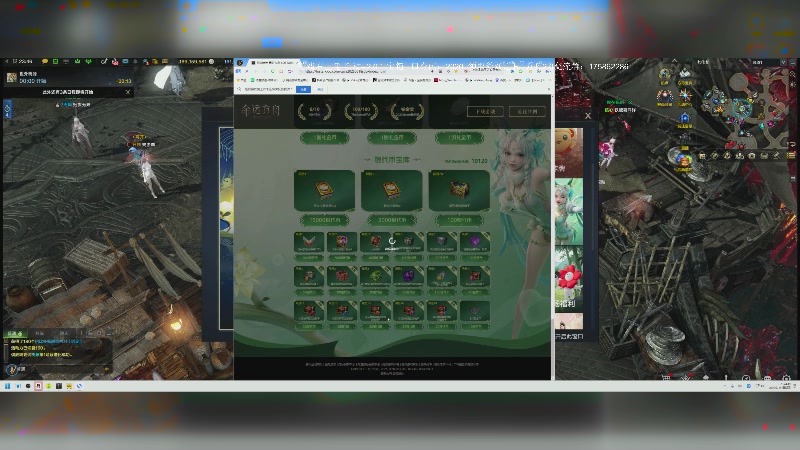Click the return arrow icon beside minimap
800x450 pixels.
[793, 144]
